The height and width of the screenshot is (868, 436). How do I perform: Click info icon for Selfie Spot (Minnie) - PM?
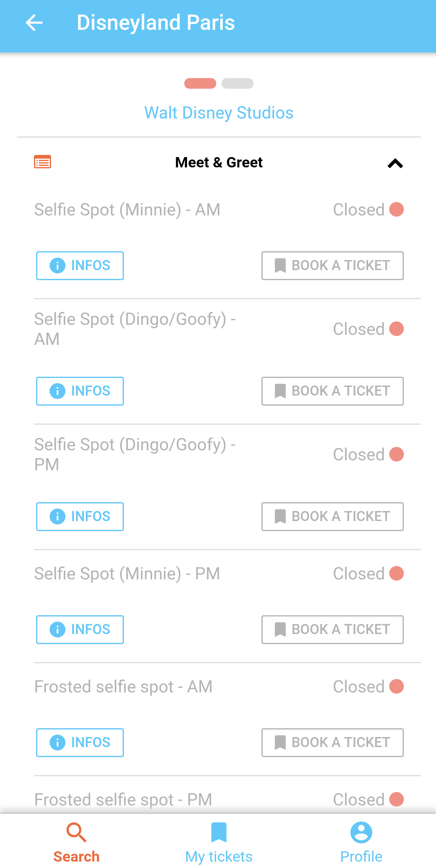pos(58,629)
